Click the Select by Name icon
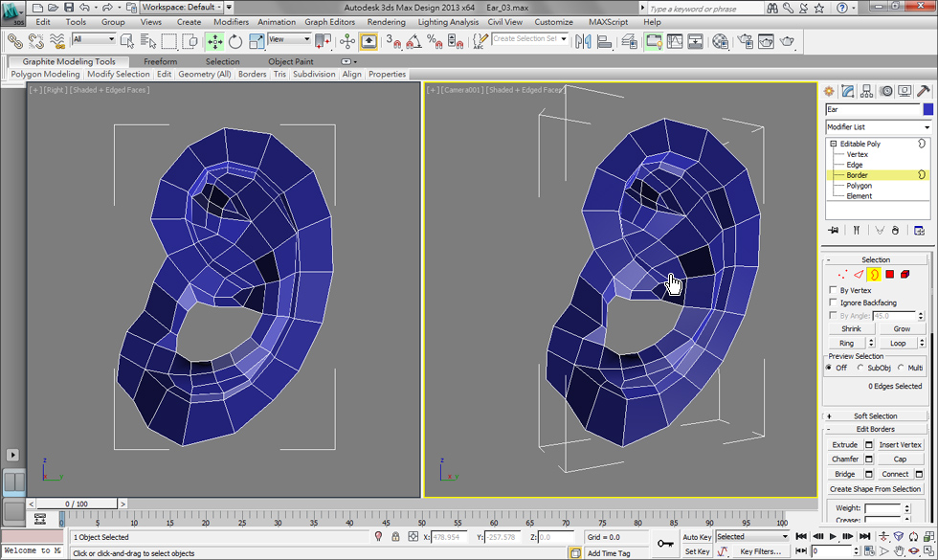 148,41
